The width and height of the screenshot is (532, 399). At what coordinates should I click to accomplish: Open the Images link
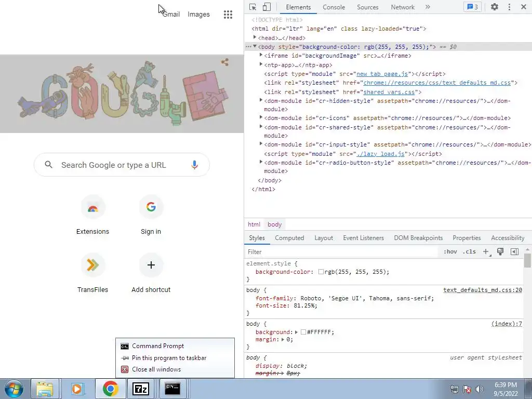198,14
